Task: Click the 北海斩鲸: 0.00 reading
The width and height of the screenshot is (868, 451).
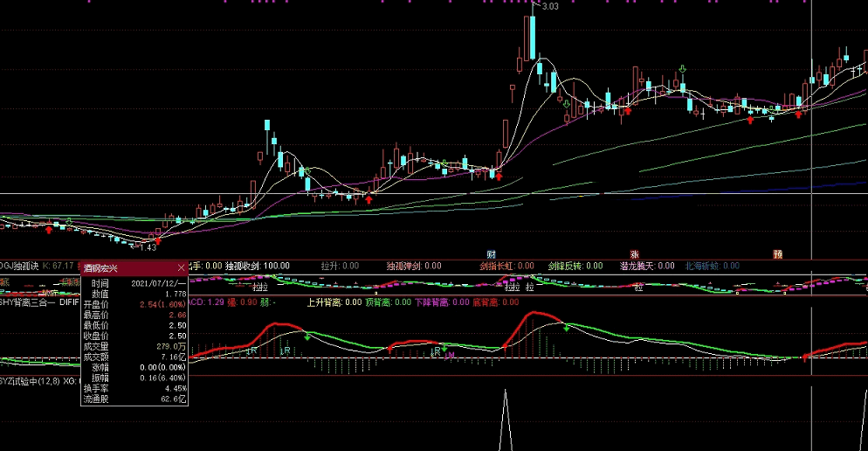Action: (x=712, y=266)
